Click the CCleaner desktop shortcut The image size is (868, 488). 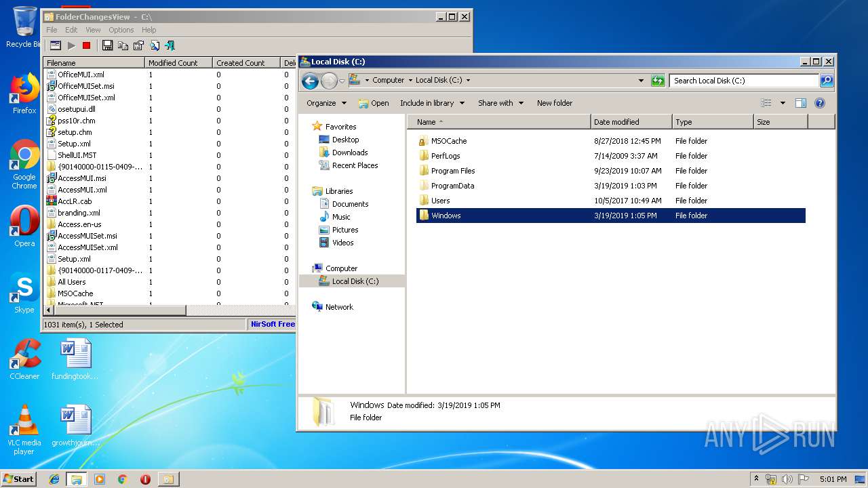pyautogui.click(x=24, y=359)
